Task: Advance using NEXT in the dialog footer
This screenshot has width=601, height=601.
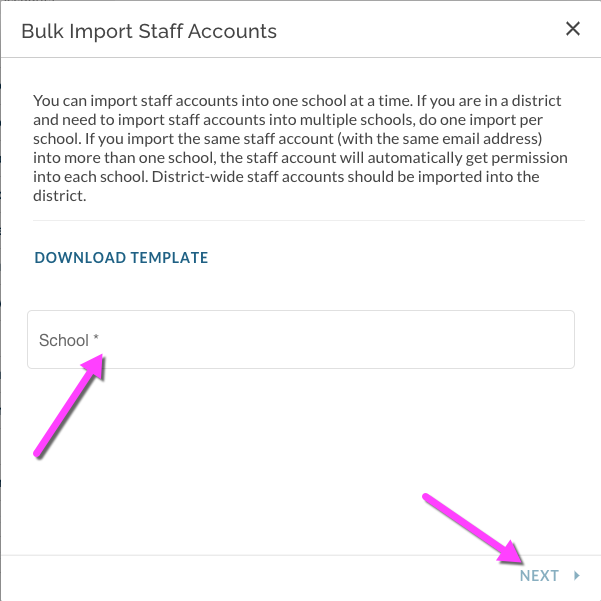Action: tap(550, 575)
